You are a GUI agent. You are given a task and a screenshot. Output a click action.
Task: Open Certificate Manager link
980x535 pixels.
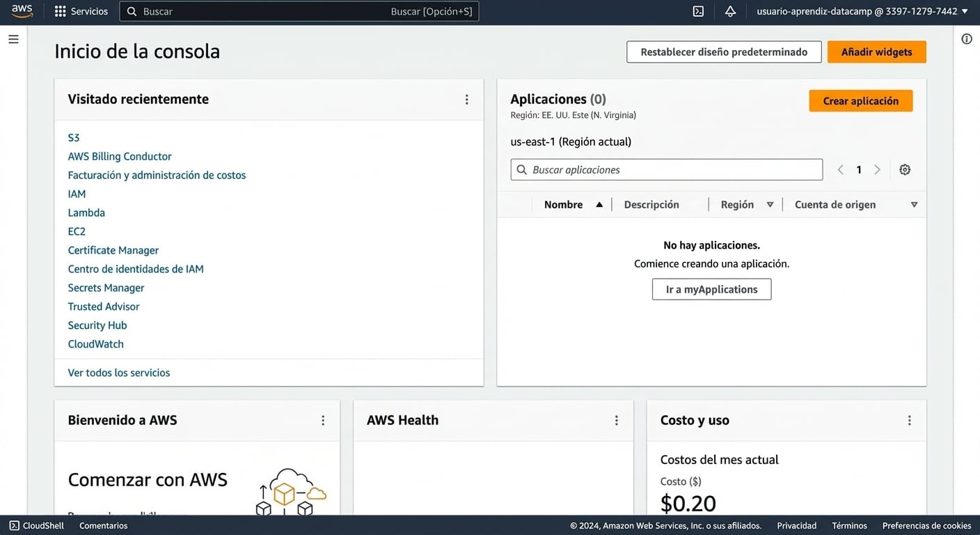pos(113,251)
